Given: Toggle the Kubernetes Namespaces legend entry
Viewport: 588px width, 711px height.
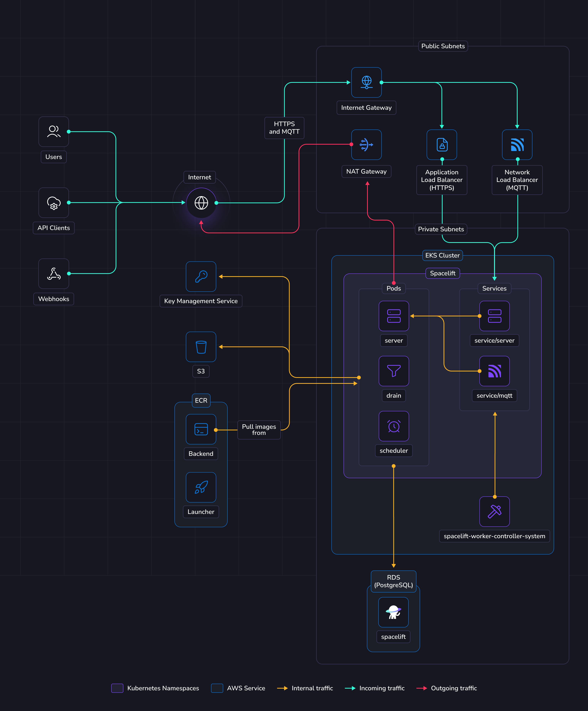Looking at the screenshot, I should click(x=117, y=688).
